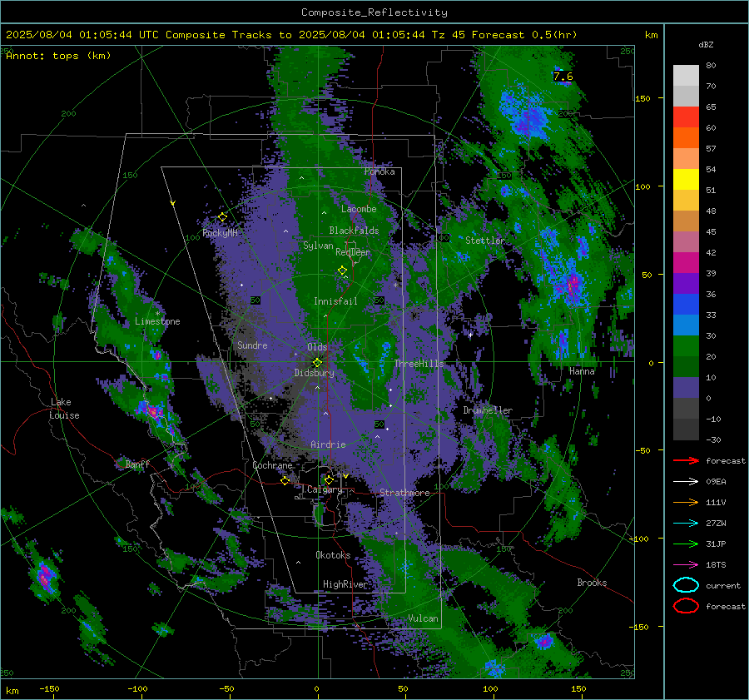Viewport: 749px width, 700px height.
Task: Click the 7.6 storm top annotation
Action: click(563, 77)
